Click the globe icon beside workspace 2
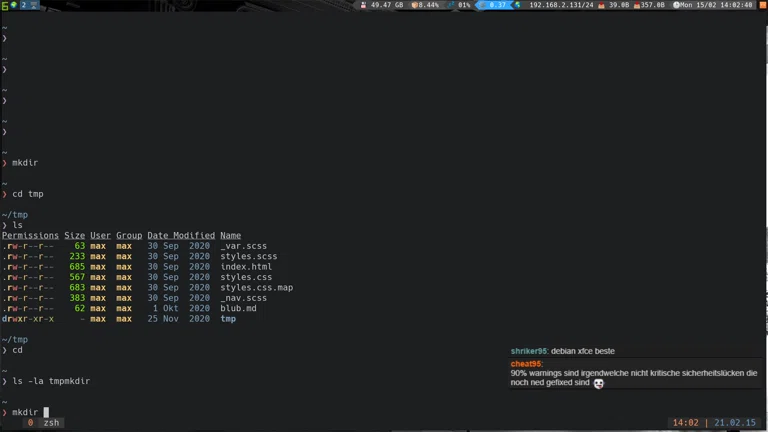This screenshot has width=768, height=432. tap(14, 5)
